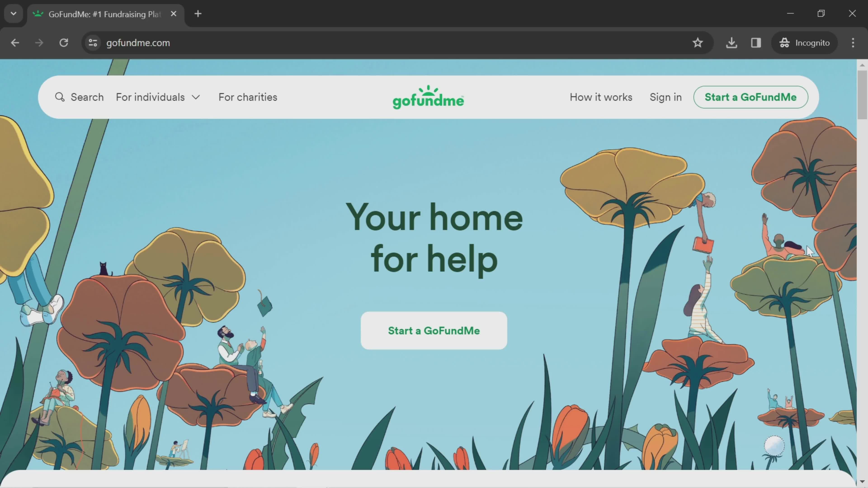Open the browser address bar dropdown
868x488 pixels.
(x=13, y=13)
